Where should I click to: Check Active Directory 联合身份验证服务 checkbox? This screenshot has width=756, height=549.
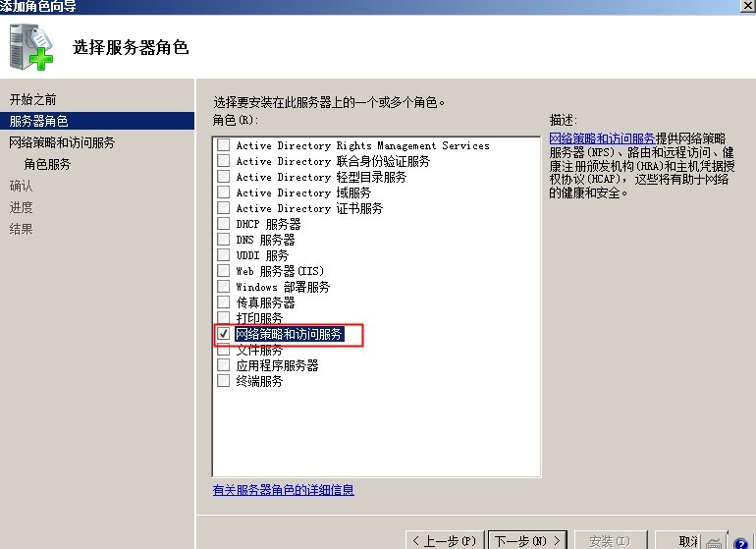[x=223, y=161]
